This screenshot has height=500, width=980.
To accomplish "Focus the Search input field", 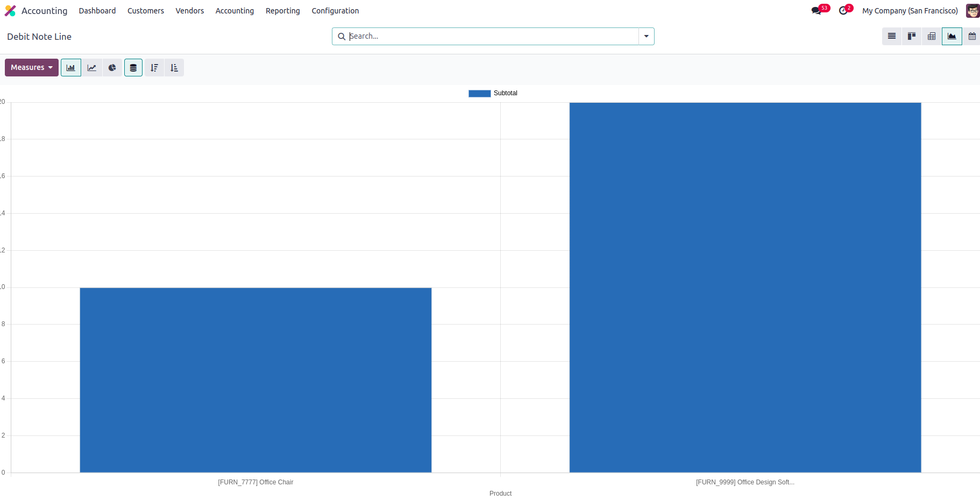I will (x=493, y=37).
